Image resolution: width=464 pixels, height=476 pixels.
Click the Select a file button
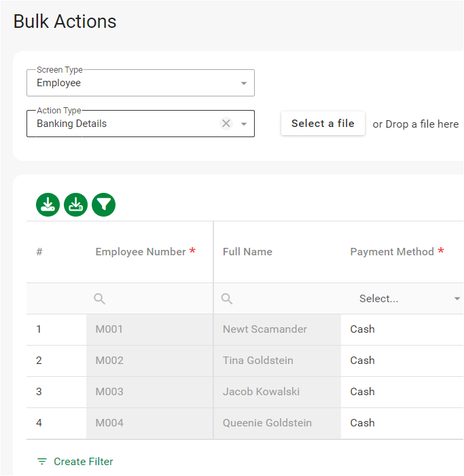point(323,124)
